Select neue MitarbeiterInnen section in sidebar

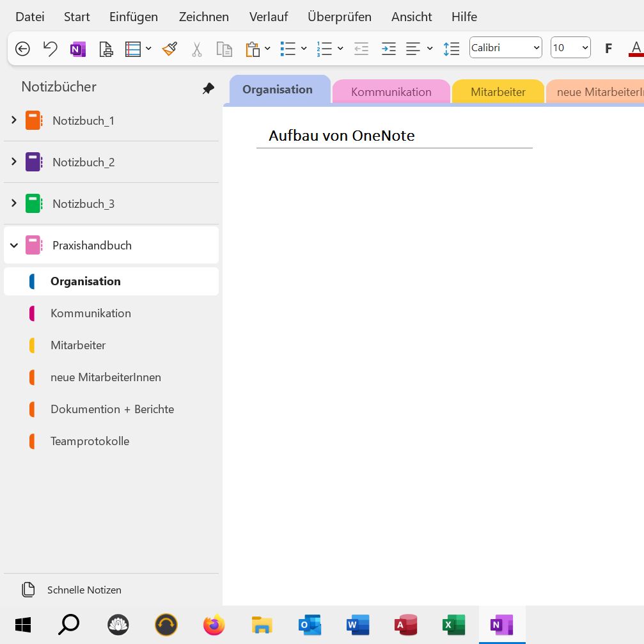[x=111, y=377]
